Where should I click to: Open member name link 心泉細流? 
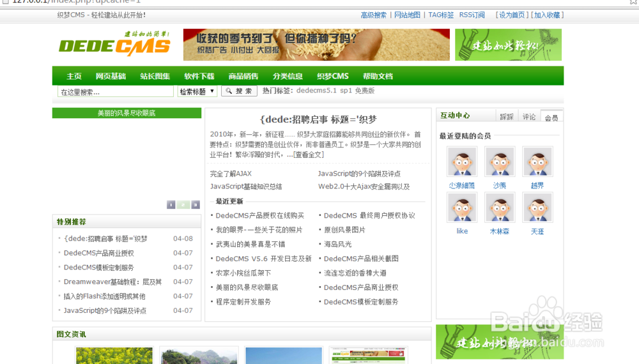click(x=462, y=186)
